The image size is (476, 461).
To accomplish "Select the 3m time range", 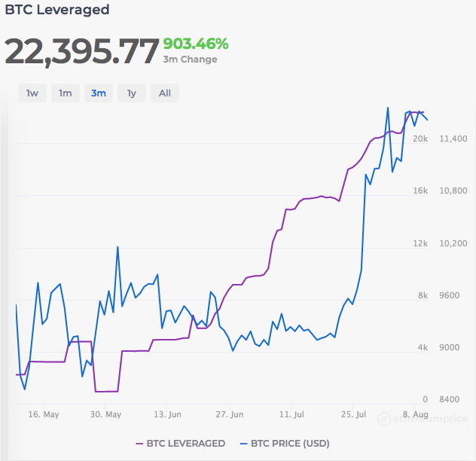I will 99,93.
